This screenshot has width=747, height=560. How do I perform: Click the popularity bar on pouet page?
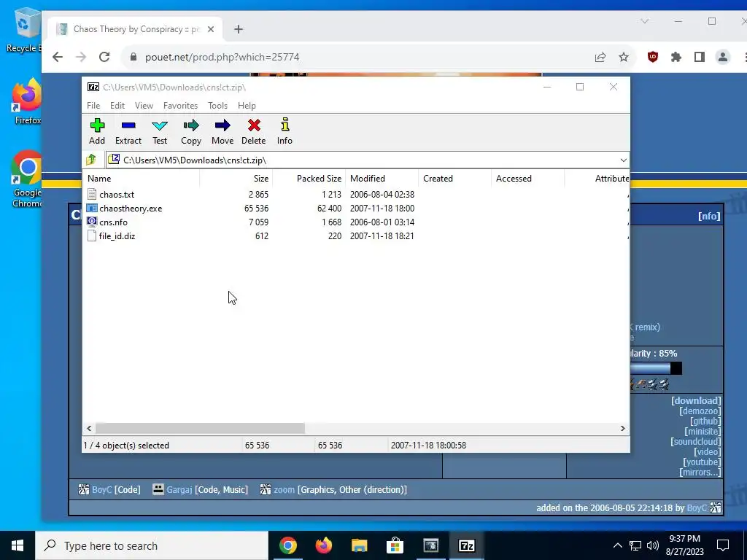click(656, 368)
